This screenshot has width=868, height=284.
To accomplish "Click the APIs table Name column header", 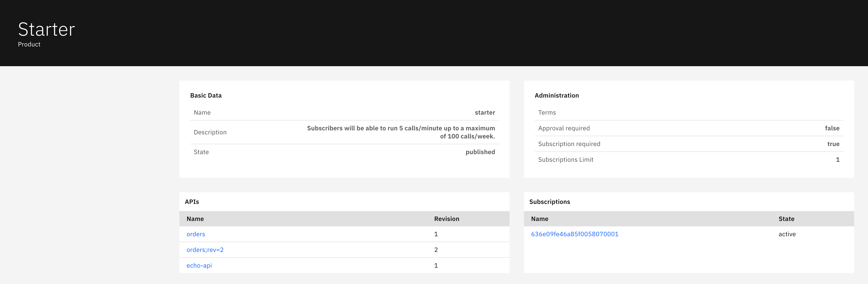I will click(x=195, y=219).
